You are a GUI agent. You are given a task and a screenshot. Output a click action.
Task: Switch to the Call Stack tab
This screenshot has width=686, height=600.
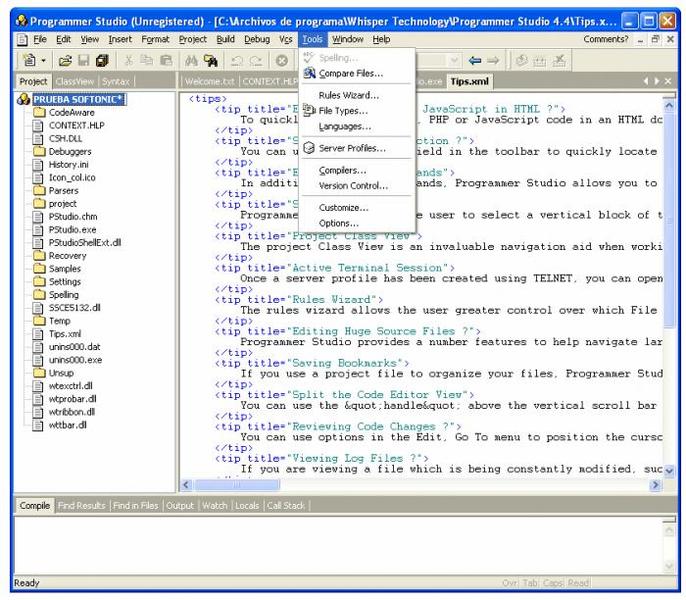(x=286, y=505)
